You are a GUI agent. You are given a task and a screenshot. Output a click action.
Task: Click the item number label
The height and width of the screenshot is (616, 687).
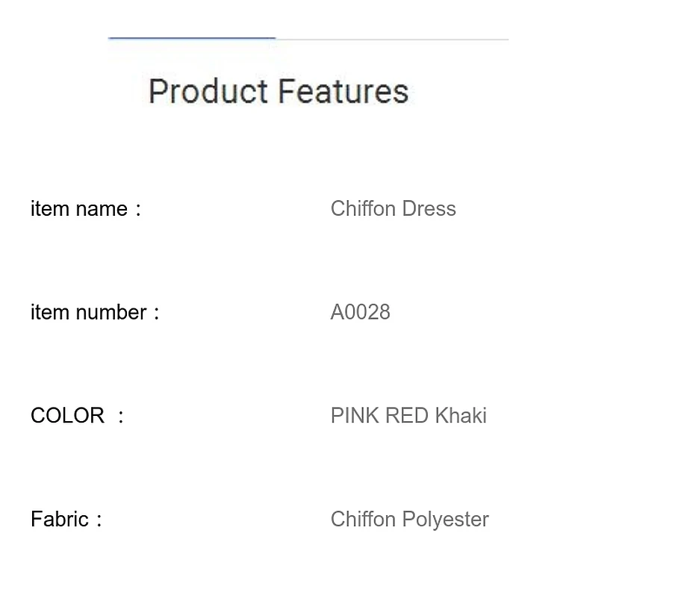[89, 312]
